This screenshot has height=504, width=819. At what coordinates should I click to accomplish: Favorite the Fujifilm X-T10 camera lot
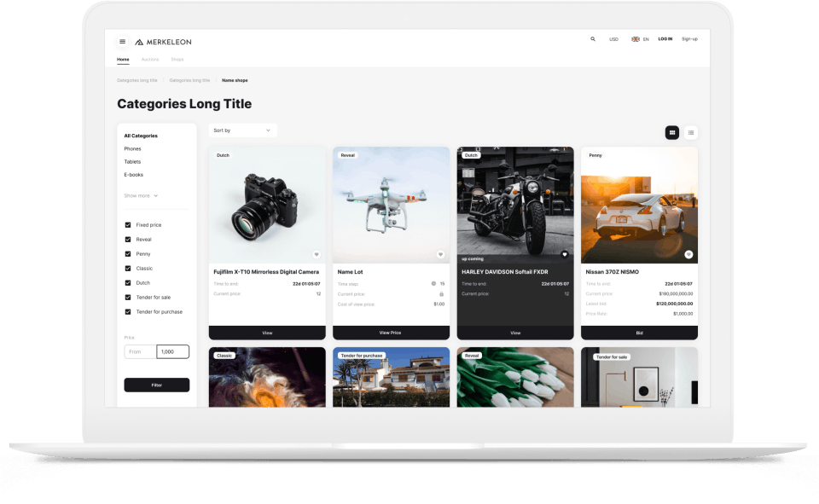316,254
